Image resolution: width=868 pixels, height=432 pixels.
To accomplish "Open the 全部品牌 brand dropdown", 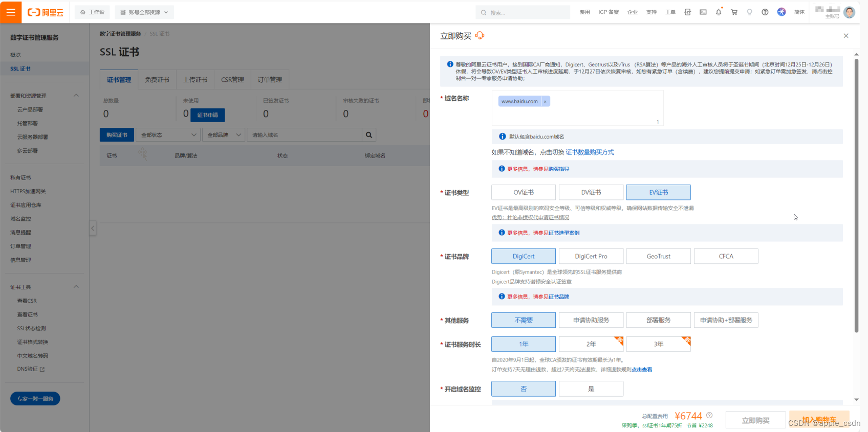I will [x=224, y=135].
